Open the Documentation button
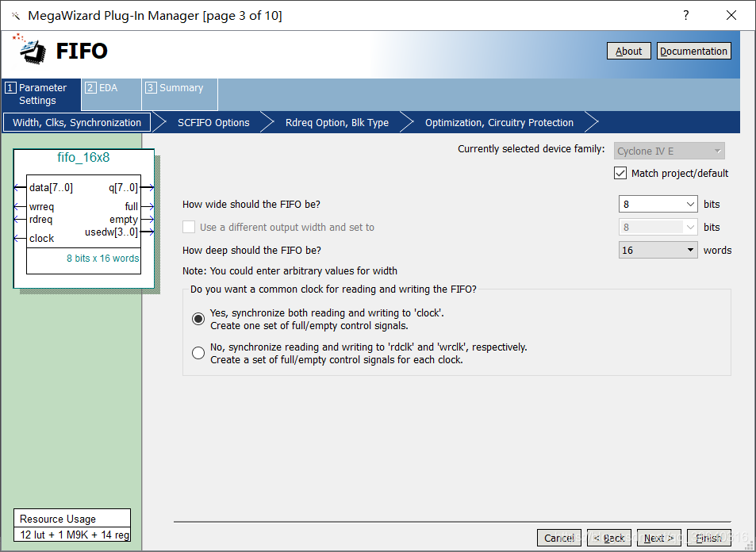The height and width of the screenshot is (552, 756). coord(694,51)
